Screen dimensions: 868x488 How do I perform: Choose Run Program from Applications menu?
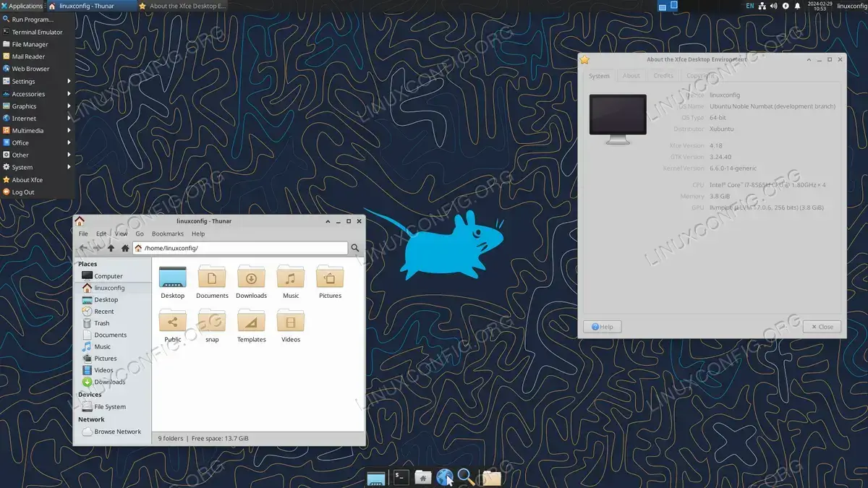point(37,20)
